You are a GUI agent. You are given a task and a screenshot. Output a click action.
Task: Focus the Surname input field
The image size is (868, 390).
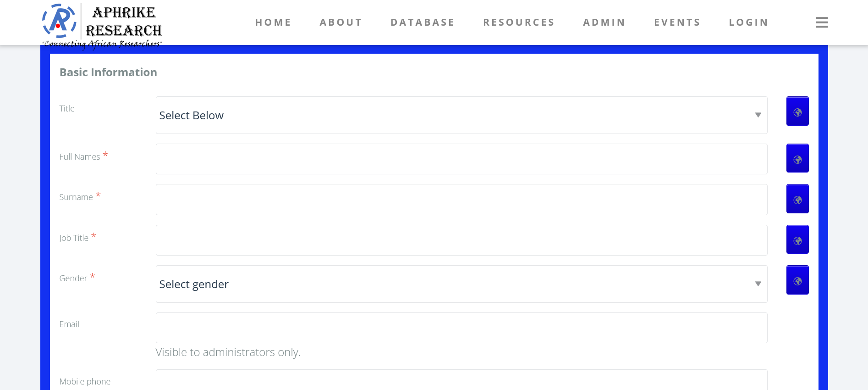[x=461, y=200]
